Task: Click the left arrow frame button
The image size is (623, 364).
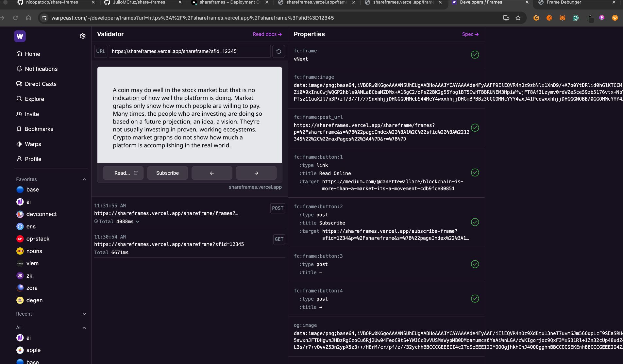Action: point(212,173)
